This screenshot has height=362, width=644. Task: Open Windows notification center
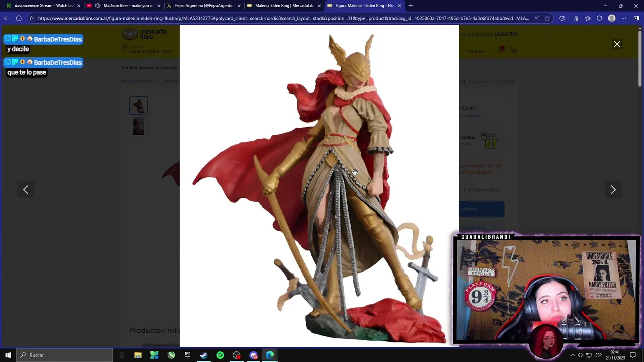[x=633, y=355]
